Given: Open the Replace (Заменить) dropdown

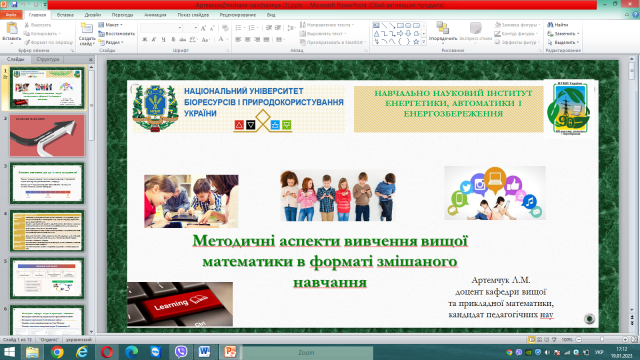Looking at the screenshot, I should point(563,33).
